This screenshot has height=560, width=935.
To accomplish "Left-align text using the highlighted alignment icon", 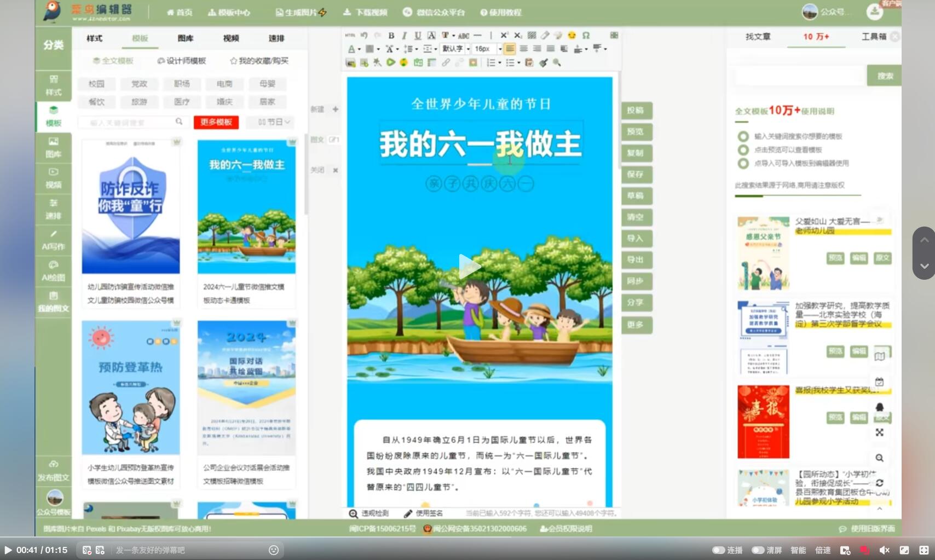I will point(510,49).
